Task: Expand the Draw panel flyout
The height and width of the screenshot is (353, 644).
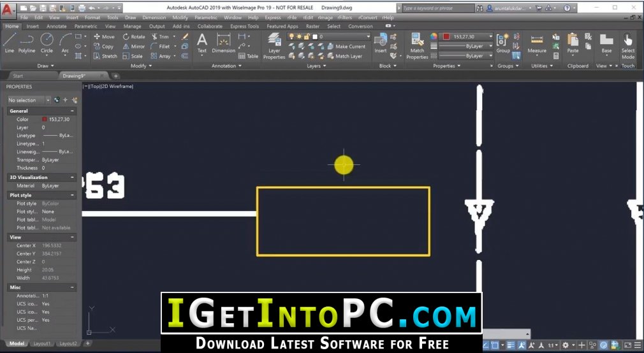Action: click(x=45, y=66)
